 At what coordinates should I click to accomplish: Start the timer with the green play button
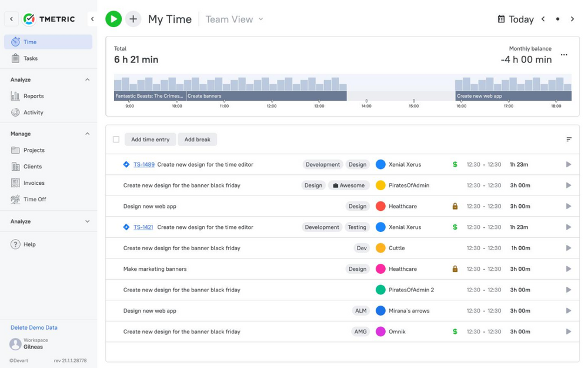point(113,19)
